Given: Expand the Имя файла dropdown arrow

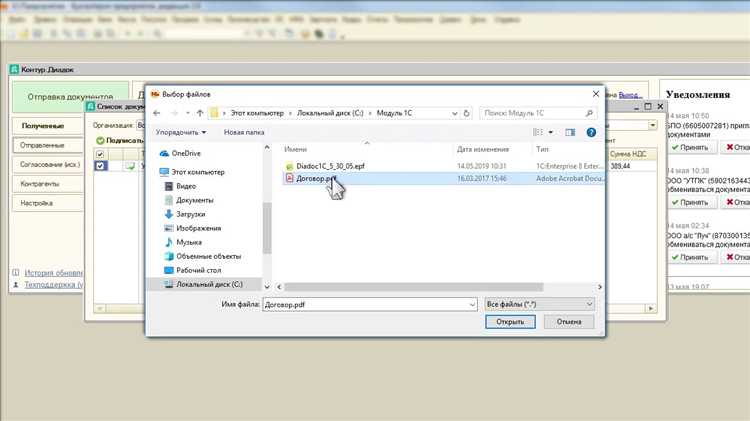Looking at the screenshot, I should pyautogui.click(x=472, y=304).
